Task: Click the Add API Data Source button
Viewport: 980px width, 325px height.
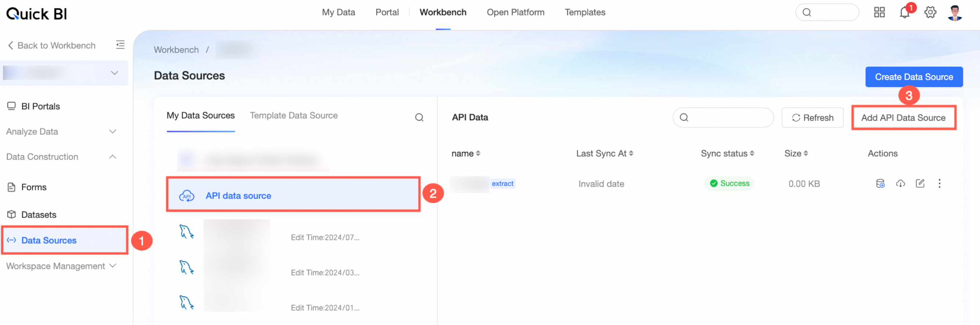Action: pos(903,118)
